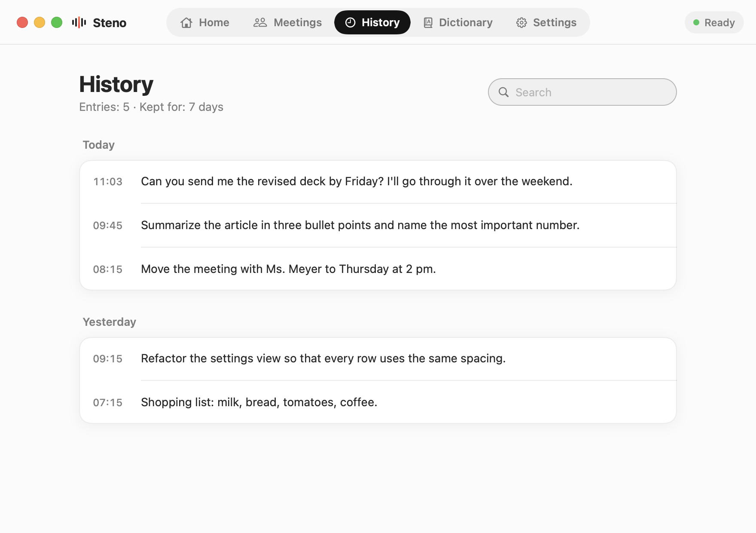
Task: Click the 07:15 timestamp
Action: (x=108, y=402)
